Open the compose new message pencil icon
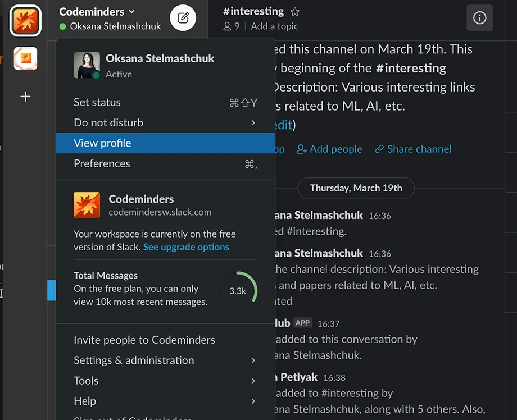Viewport: 517px width, 420px height. click(x=182, y=17)
